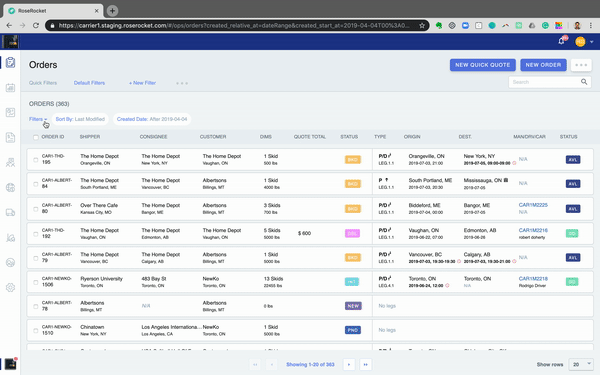Select checkbox for order CAR1-NEWKO-1510
The image size is (600, 375).
36,330
